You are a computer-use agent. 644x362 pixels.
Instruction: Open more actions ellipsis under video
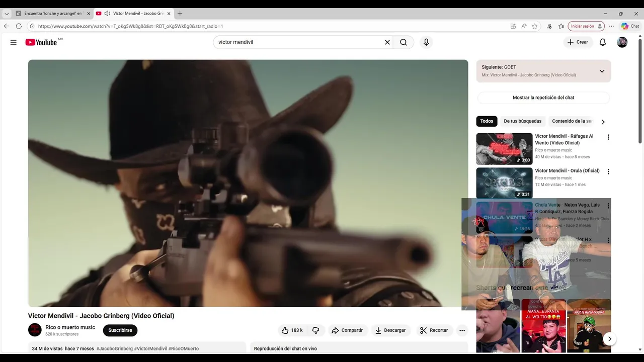pos(462,330)
